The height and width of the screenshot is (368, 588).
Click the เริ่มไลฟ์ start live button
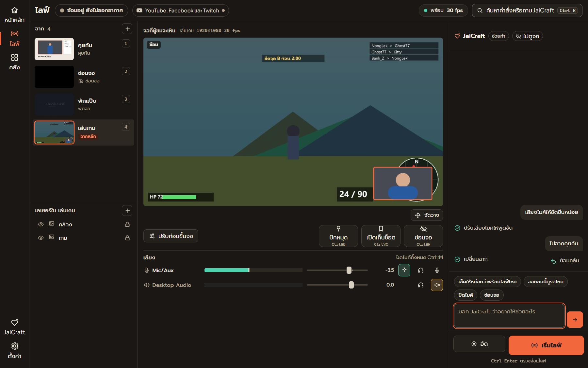tap(546, 345)
